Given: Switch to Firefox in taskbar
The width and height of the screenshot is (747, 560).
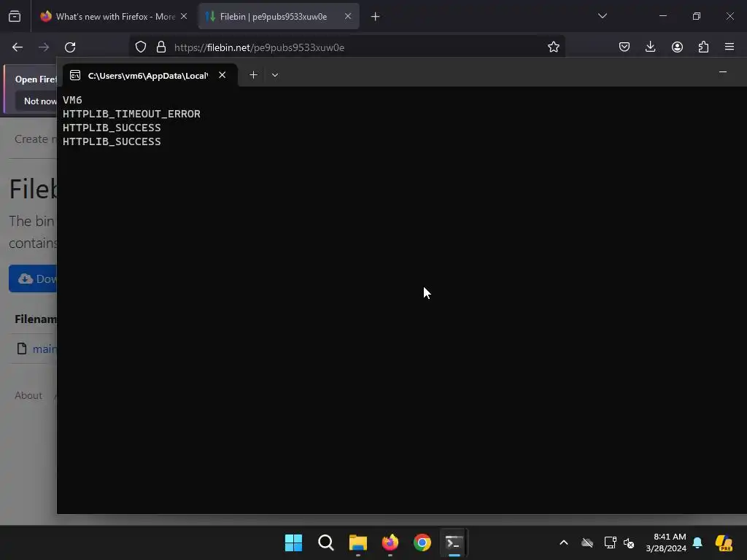Looking at the screenshot, I should 390,542.
